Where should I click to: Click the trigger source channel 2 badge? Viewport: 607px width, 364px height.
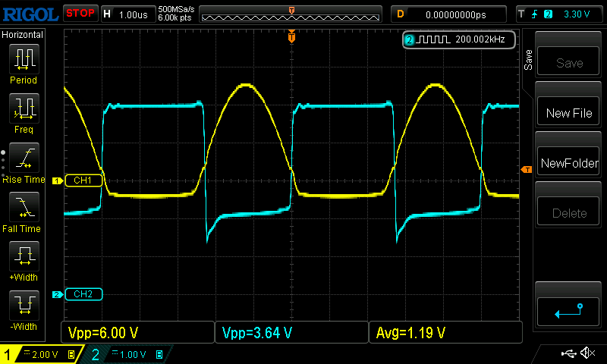pyautogui.click(x=548, y=14)
